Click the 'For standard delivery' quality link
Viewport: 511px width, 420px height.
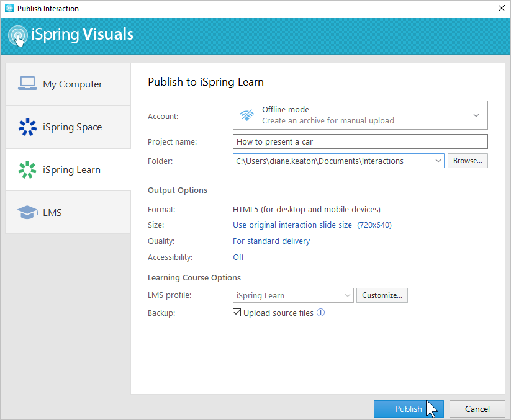(271, 241)
